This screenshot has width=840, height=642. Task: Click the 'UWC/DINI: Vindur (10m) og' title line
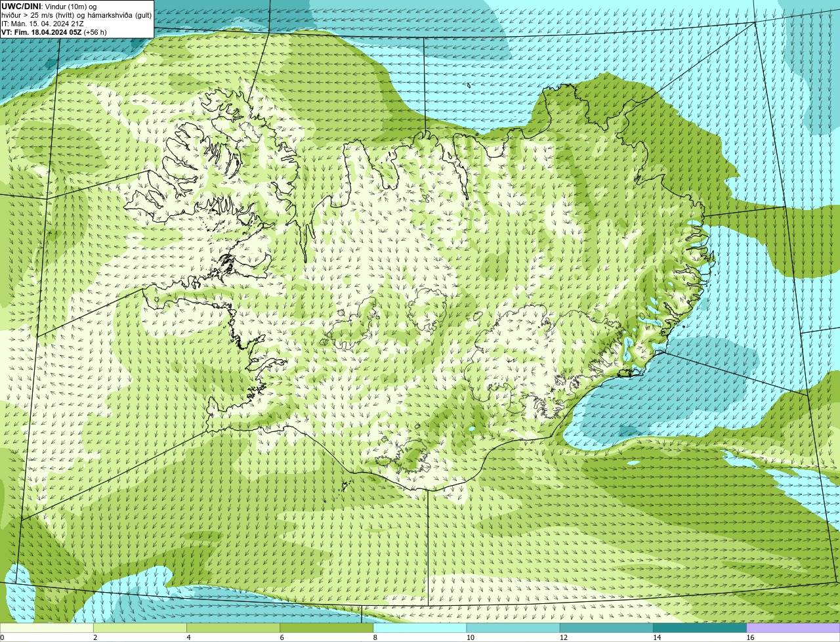pyautogui.click(x=49, y=6)
